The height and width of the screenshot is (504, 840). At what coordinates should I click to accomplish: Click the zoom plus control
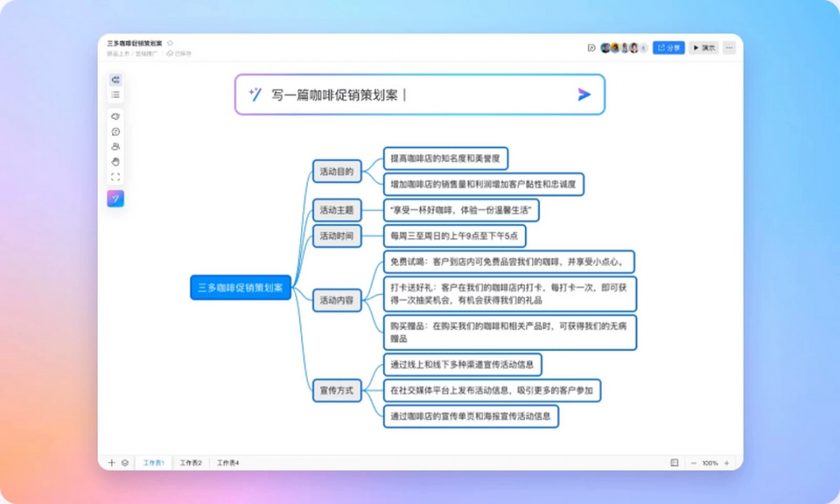point(727,462)
